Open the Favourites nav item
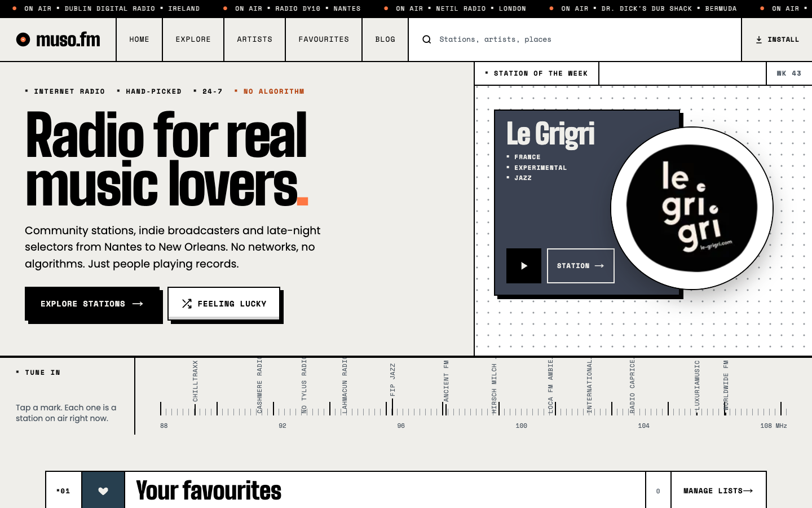The width and height of the screenshot is (812, 508). click(x=324, y=40)
